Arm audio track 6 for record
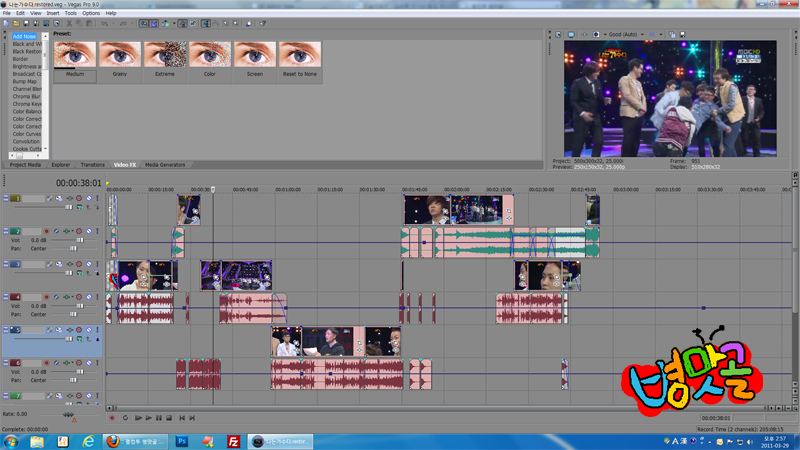 (46, 363)
